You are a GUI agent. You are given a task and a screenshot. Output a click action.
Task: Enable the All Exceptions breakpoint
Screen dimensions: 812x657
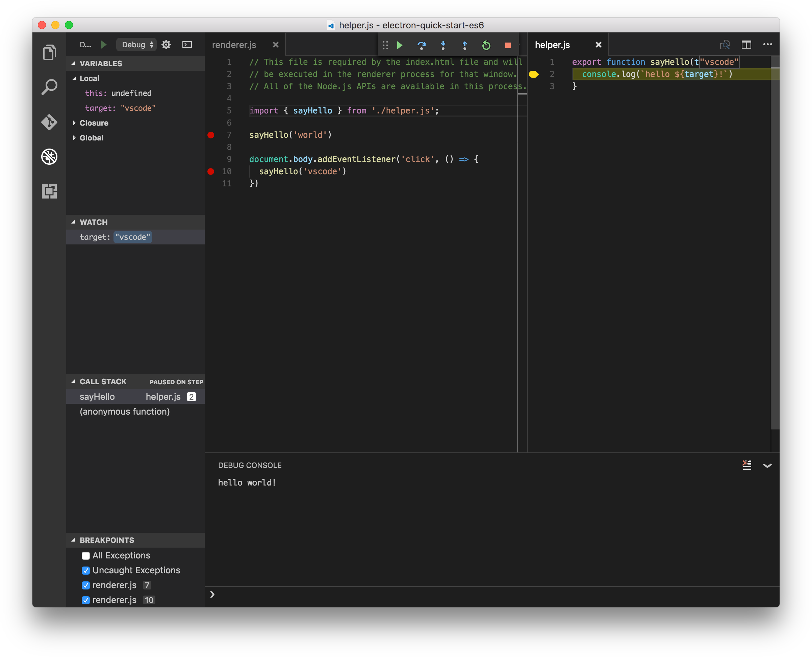pyautogui.click(x=85, y=555)
